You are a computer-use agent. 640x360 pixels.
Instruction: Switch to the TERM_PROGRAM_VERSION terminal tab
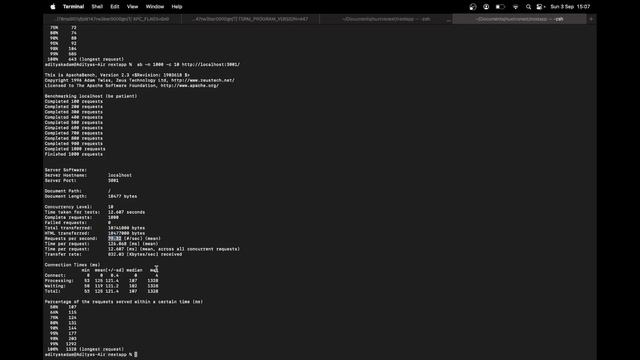[x=250, y=19]
